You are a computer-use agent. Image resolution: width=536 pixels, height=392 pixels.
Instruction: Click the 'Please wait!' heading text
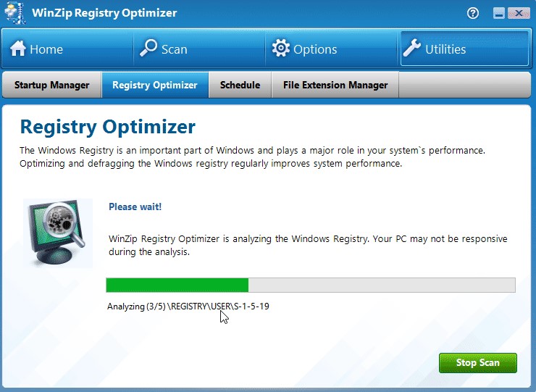click(x=135, y=207)
